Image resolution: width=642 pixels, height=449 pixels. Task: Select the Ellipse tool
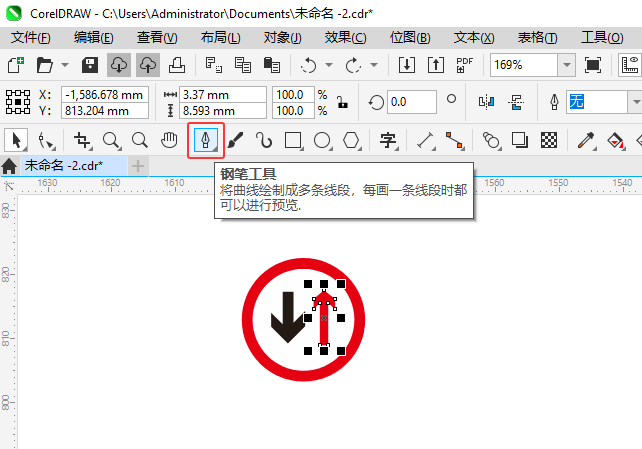[x=322, y=141]
